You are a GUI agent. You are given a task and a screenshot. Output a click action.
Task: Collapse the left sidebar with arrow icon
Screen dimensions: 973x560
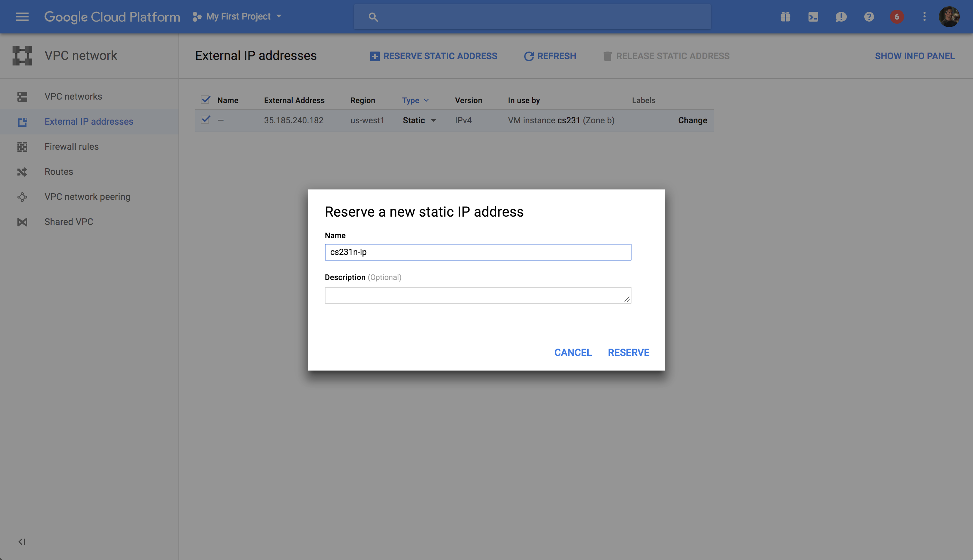coord(22,542)
